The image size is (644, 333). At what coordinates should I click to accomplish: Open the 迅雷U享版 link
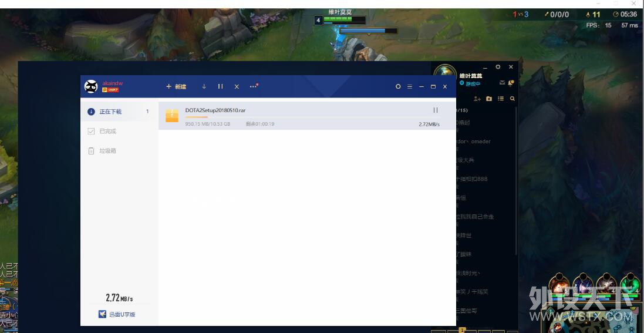[x=122, y=315]
